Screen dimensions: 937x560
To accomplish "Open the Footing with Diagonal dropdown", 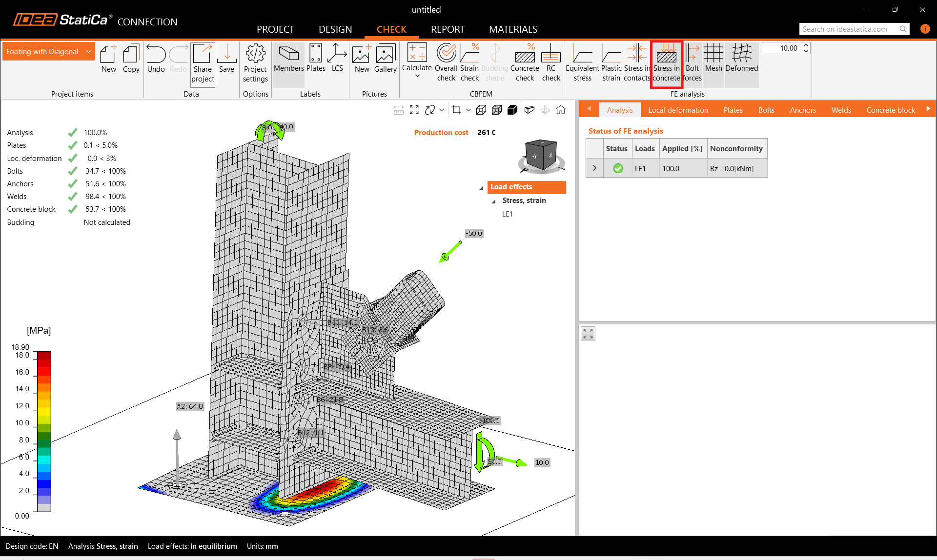I will 88,52.
